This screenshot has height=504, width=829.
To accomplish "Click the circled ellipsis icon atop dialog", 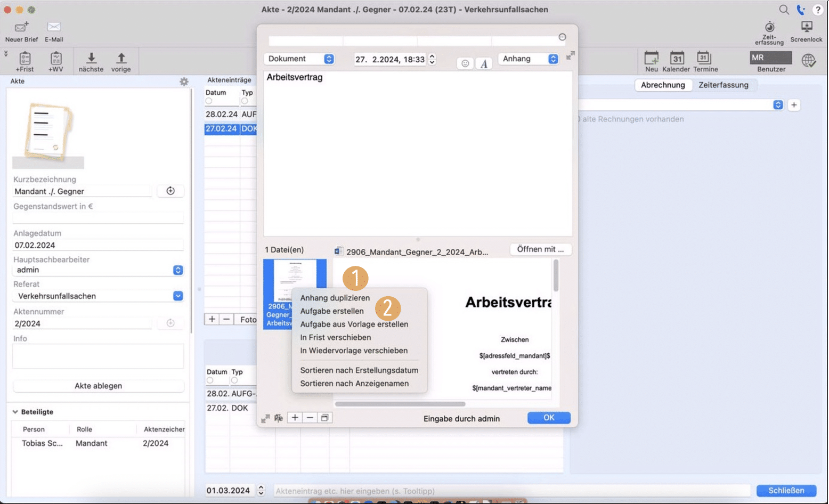I will (x=562, y=37).
